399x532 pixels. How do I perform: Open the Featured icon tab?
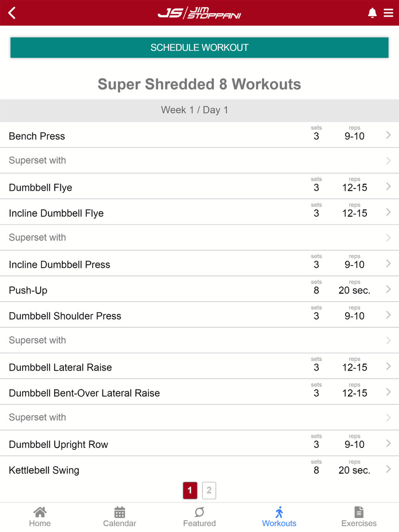(199, 512)
